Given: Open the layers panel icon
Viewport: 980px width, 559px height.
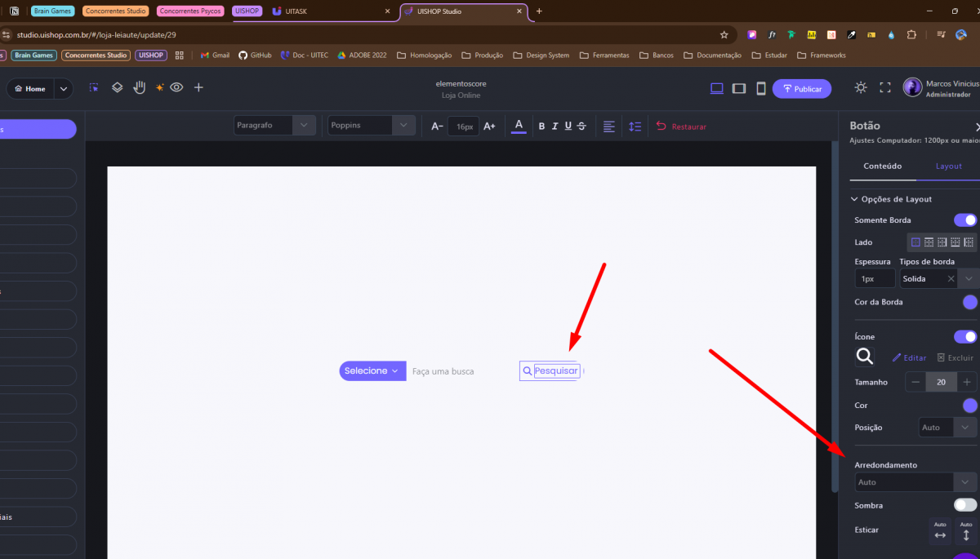Looking at the screenshot, I should [117, 87].
